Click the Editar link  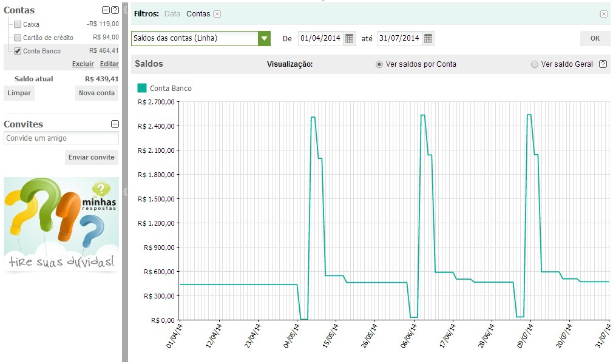pos(109,64)
